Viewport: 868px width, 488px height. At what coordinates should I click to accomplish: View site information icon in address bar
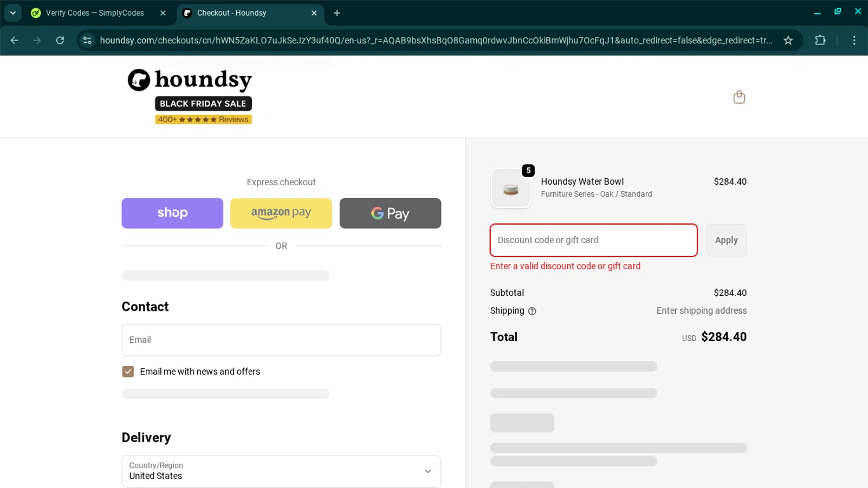87,41
